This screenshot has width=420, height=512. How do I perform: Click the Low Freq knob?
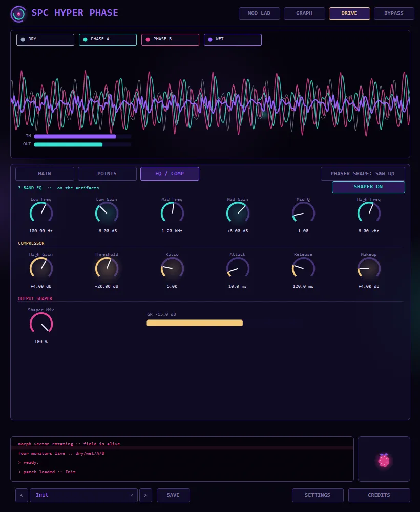point(41,213)
